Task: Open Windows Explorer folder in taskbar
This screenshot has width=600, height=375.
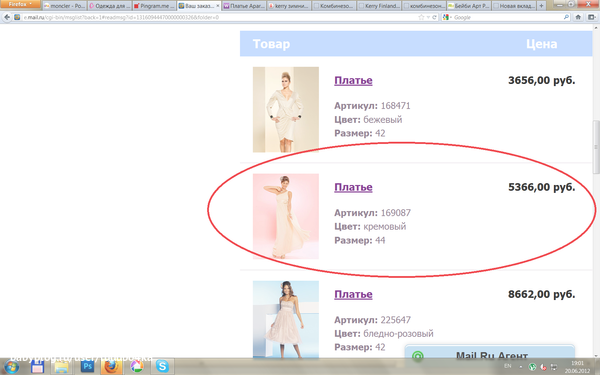Action: coord(61,367)
